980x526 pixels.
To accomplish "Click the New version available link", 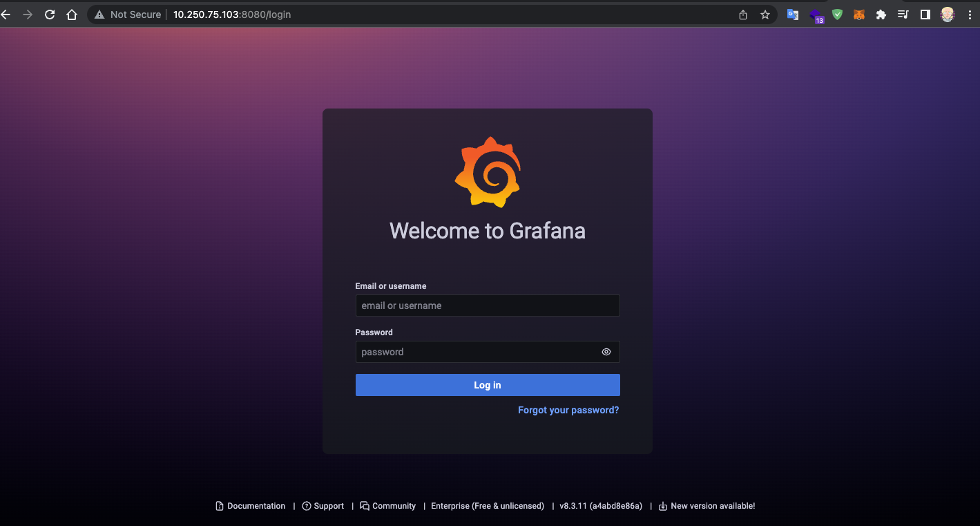I will coord(707,506).
